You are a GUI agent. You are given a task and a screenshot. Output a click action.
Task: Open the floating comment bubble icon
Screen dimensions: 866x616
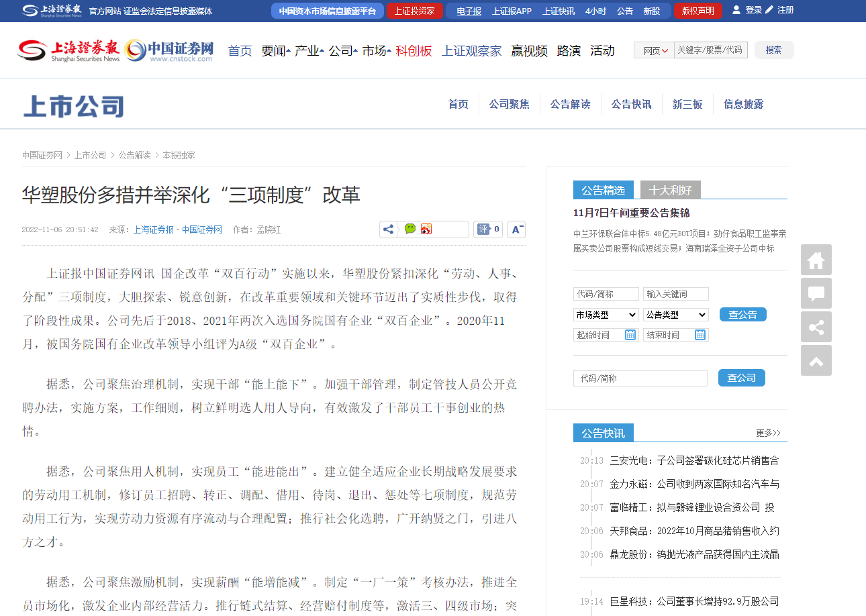[x=816, y=294]
